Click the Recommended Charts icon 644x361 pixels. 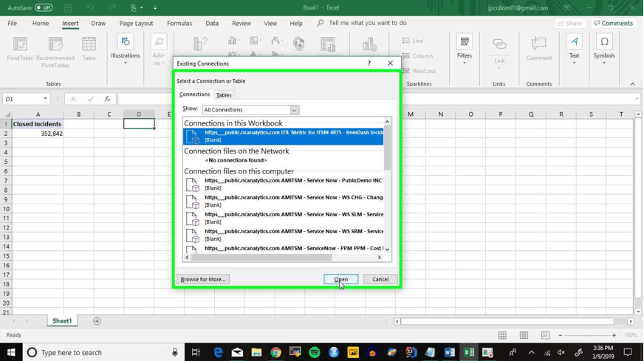(200, 44)
